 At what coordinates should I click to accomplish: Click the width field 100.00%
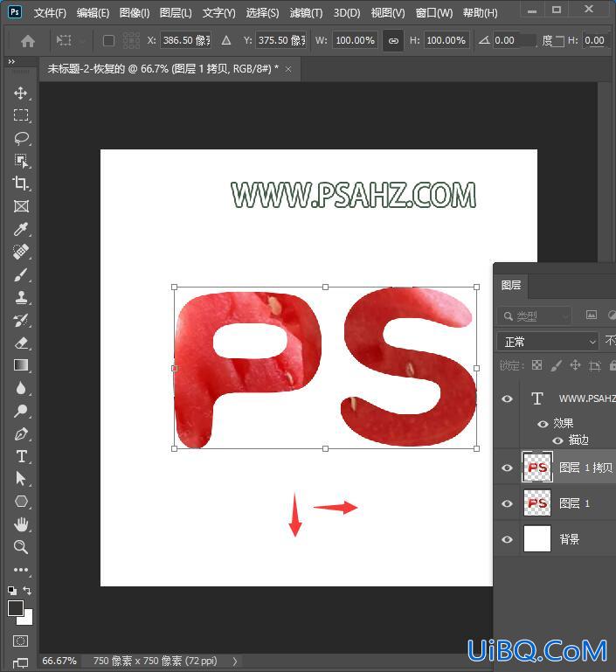355,41
